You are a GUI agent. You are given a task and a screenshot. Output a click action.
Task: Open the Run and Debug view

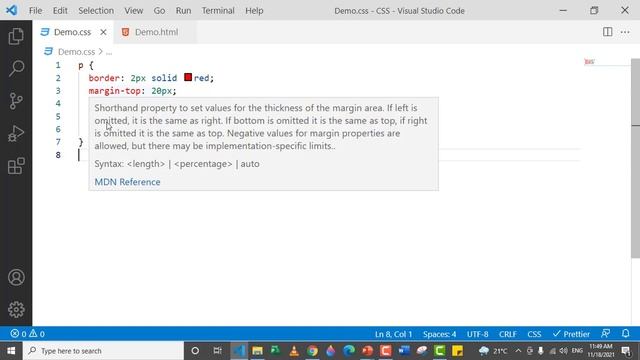16,133
